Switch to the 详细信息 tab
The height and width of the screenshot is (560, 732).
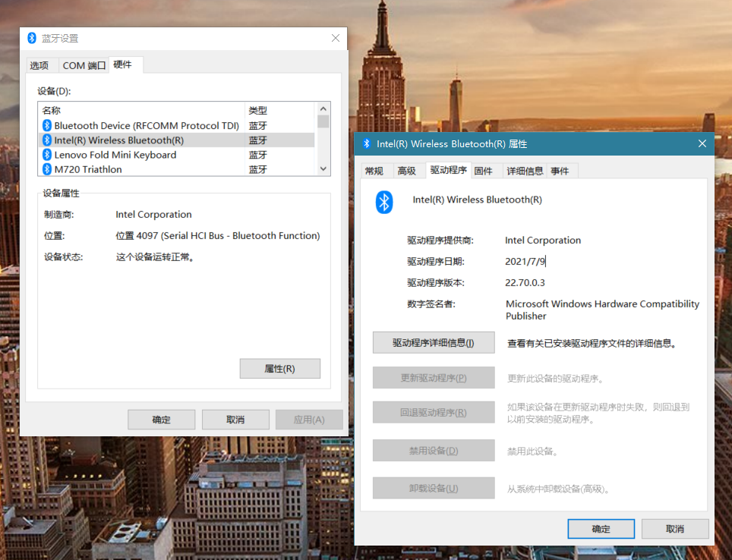tap(525, 171)
